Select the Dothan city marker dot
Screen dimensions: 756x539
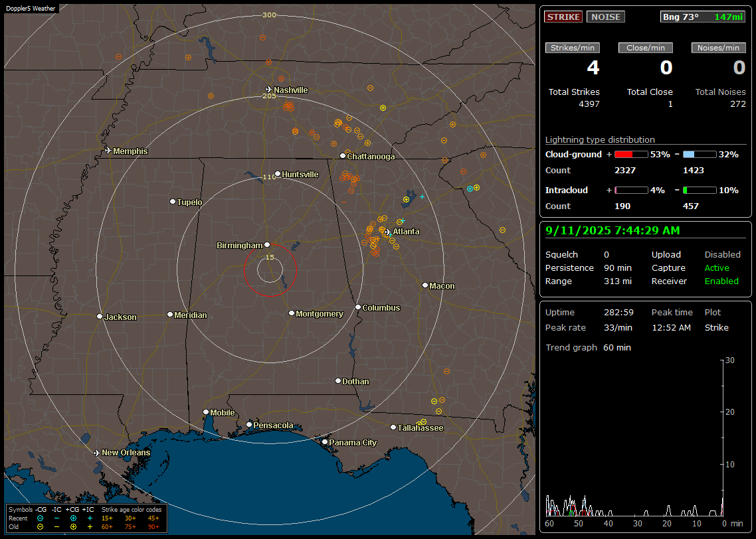338,380
